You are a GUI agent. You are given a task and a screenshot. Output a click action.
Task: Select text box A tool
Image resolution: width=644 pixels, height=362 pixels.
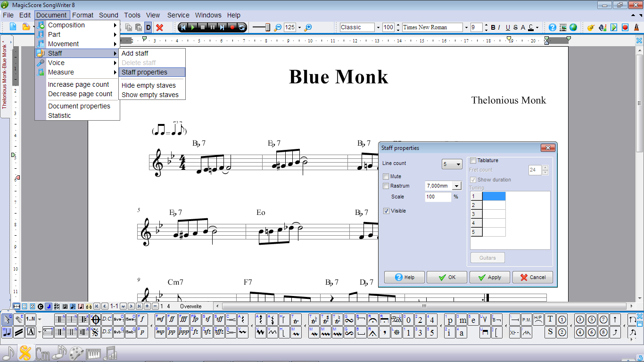click(x=31, y=332)
